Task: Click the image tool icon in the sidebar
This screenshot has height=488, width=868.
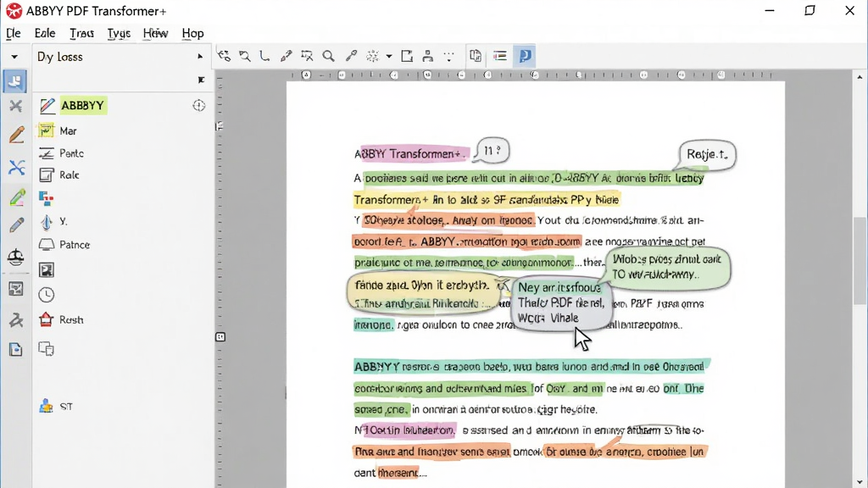Action: click(x=15, y=288)
